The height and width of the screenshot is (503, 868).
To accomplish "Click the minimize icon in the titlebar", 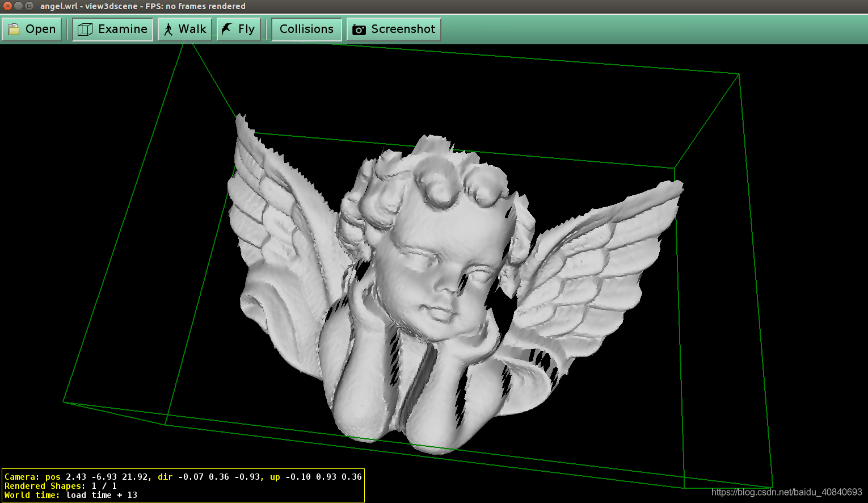I will tap(18, 6).
